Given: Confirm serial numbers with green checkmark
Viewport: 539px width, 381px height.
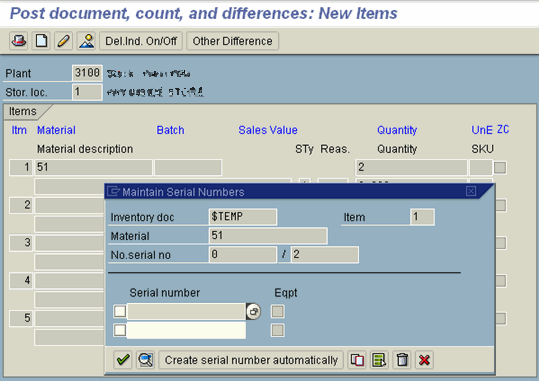Looking at the screenshot, I should point(123,360).
